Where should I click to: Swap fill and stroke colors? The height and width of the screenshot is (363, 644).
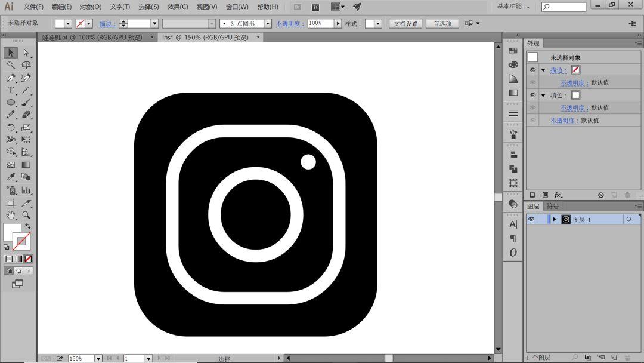(x=27, y=226)
